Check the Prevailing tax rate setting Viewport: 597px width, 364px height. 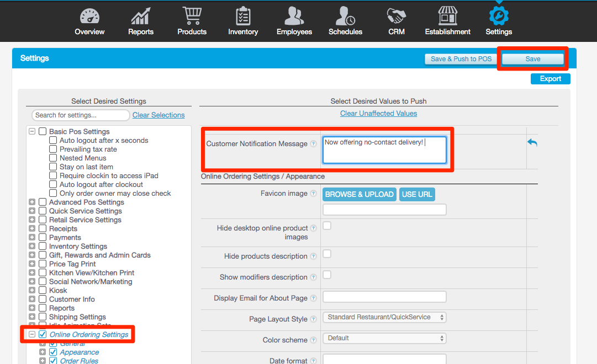(53, 149)
